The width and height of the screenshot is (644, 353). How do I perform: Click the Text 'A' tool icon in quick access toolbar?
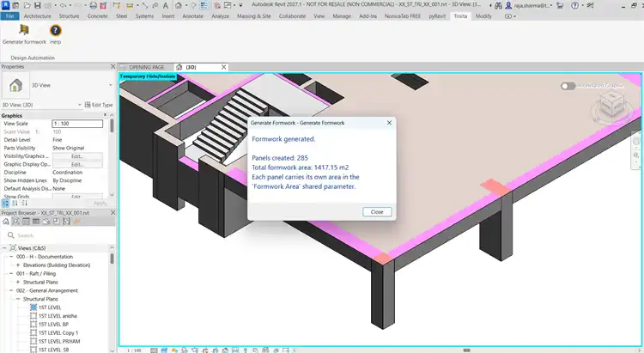pos(166,5)
